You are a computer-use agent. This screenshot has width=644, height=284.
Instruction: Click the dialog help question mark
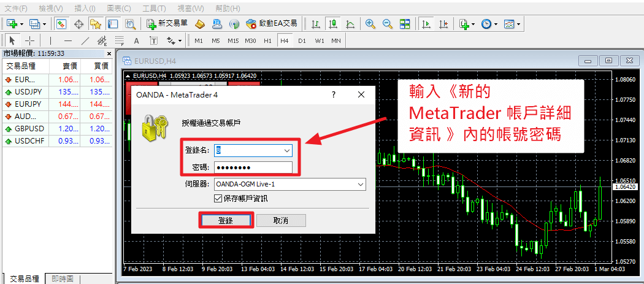[334, 95]
